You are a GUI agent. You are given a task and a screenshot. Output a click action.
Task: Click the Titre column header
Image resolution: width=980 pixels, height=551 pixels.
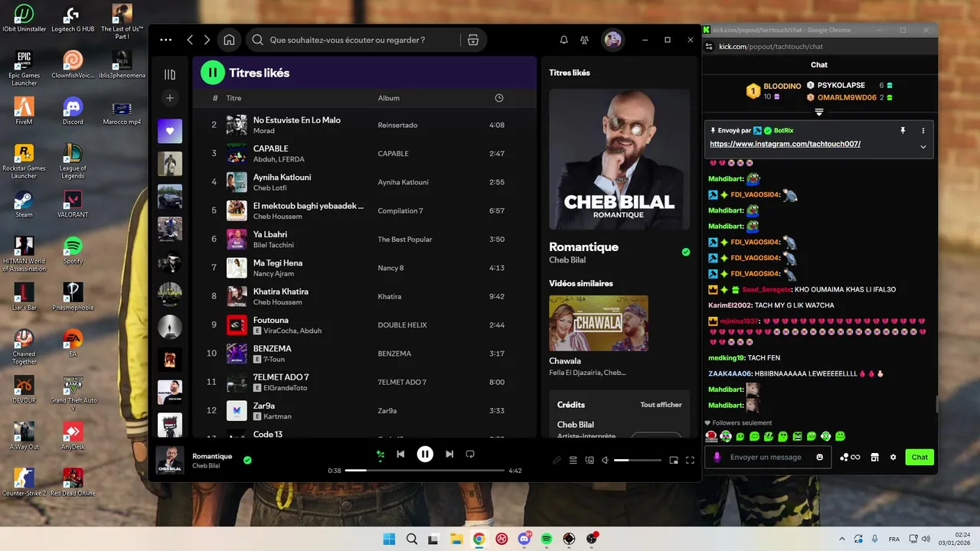click(234, 98)
